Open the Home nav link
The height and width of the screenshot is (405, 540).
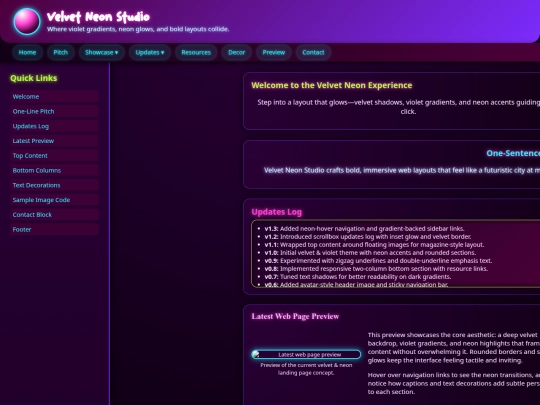pyautogui.click(x=27, y=52)
